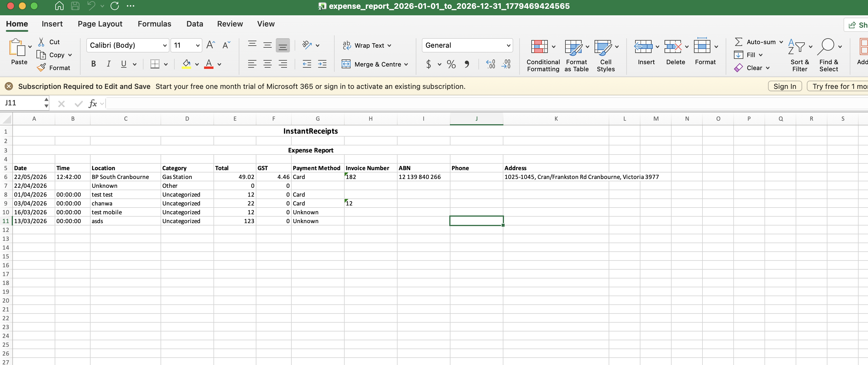Expand Merge & Centre dropdown arrow
This screenshot has height=365, width=868.
pyautogui.click(x=406, y=64)
